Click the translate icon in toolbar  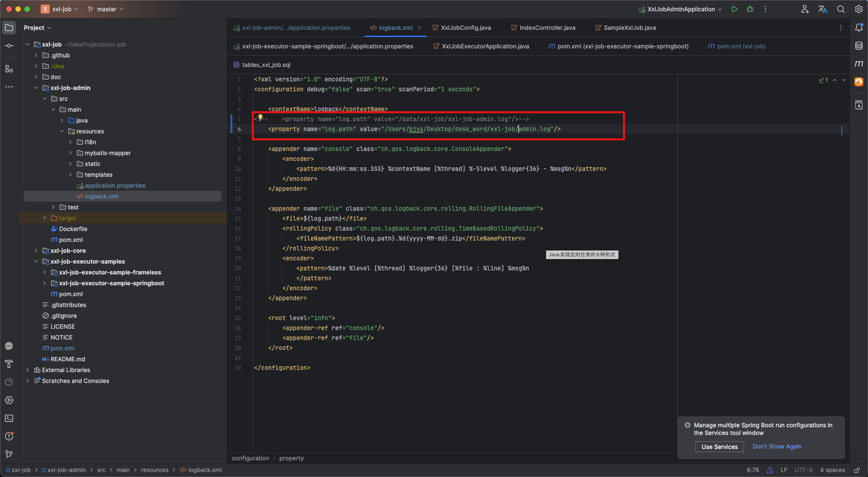click(x=823, y=9)
